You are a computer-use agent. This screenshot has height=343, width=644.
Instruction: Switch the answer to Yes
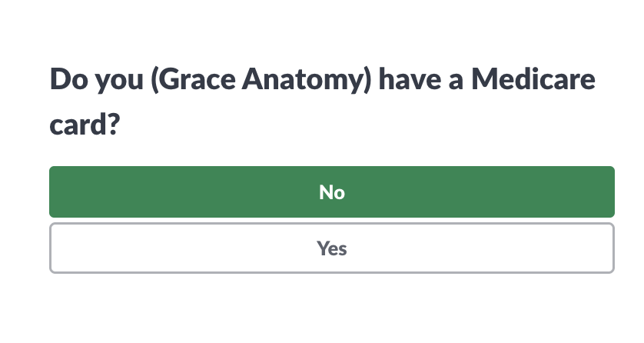[331, 248]
